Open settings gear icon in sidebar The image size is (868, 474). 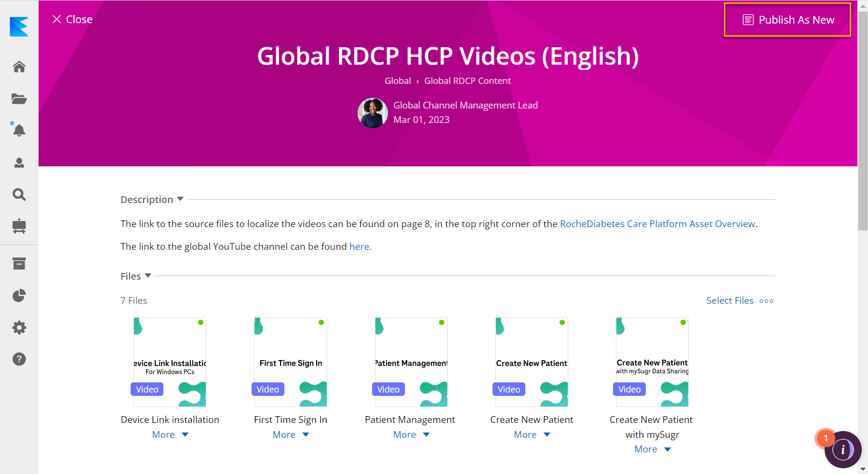pos(19,328)
